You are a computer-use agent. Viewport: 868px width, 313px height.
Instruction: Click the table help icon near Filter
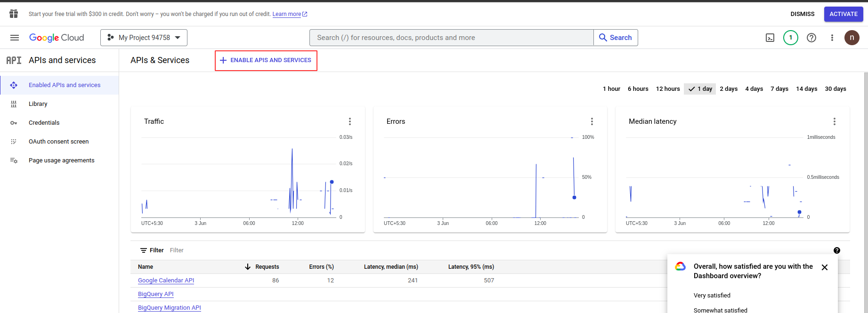(x=837, y=250)
